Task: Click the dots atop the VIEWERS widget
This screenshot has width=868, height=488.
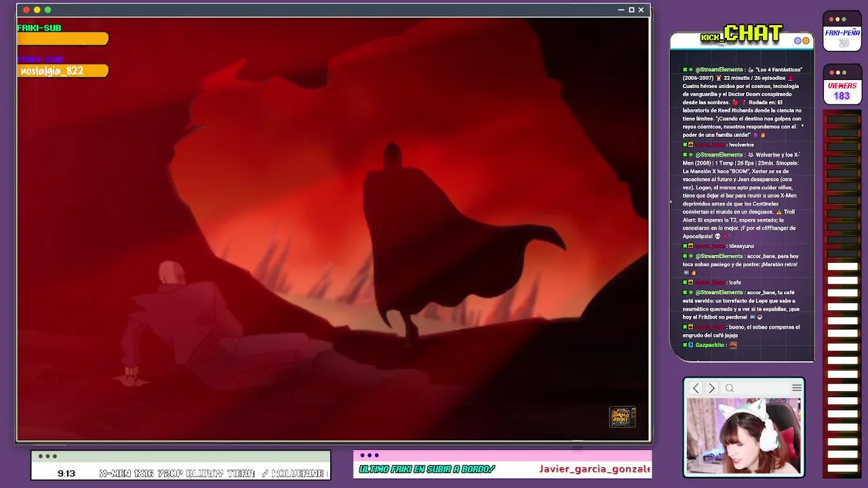Action: [x=837, y=73]
